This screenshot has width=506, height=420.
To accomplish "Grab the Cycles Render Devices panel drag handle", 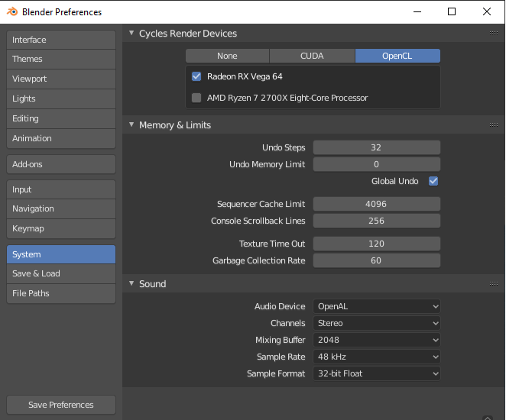I will pos(494,33).
